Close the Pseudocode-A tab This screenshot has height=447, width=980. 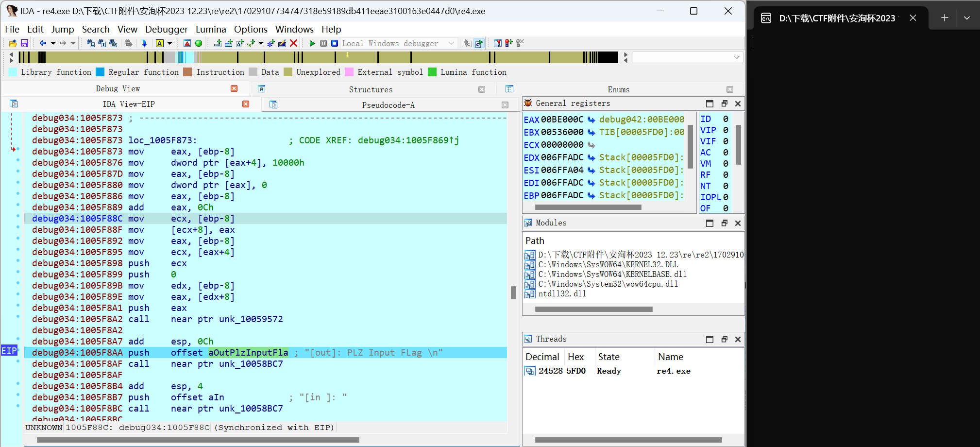(505, 105)
